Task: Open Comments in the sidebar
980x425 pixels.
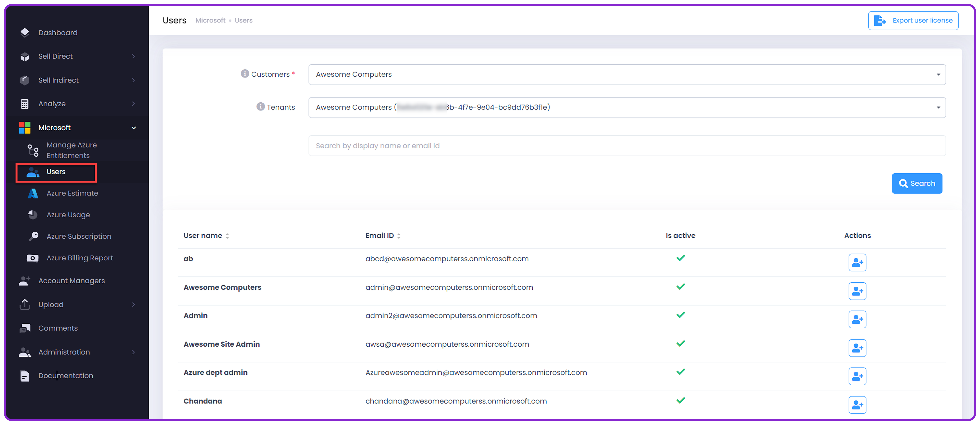Action: point(58,328)
